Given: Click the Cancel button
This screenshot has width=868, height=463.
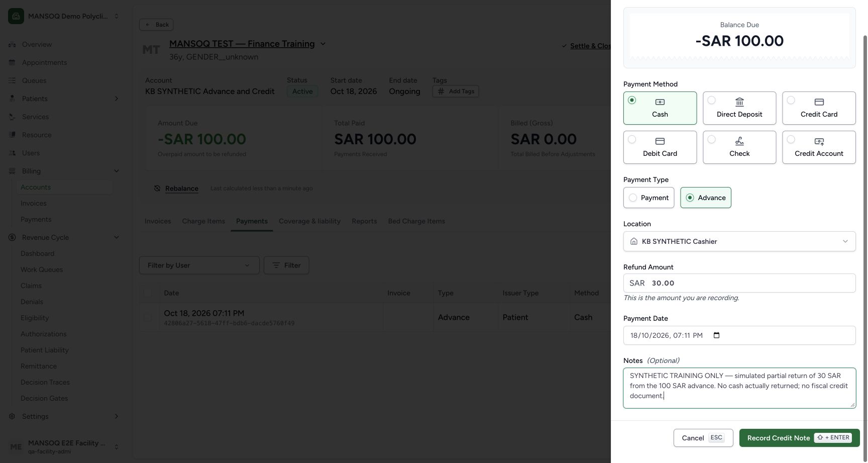Looking at the screenshot, I should tap(703, 438).
